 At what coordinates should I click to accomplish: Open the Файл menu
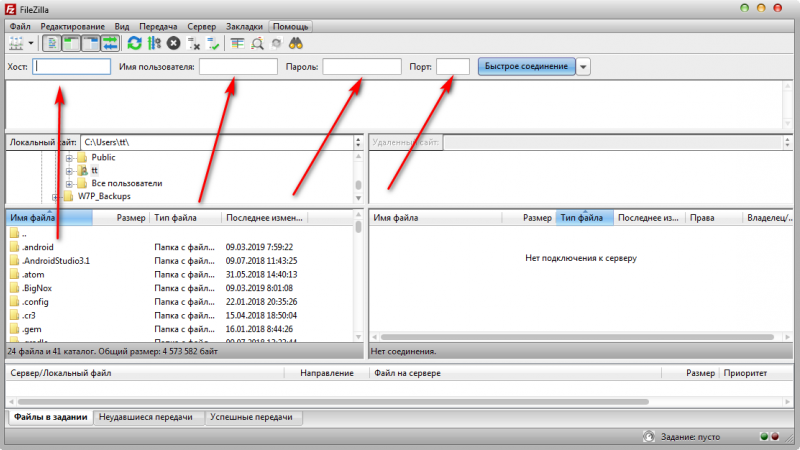point(20,27)
